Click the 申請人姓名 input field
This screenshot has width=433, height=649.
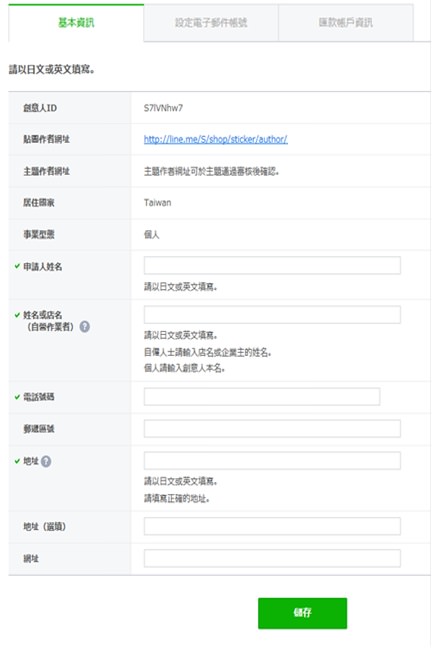pyautogui.click(x=272, y=265)
